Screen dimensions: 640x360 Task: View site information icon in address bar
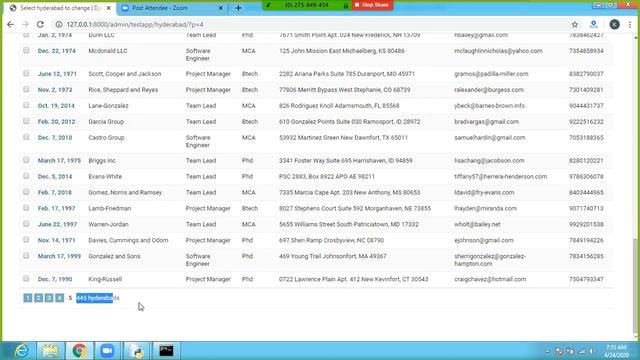[59, 24]
